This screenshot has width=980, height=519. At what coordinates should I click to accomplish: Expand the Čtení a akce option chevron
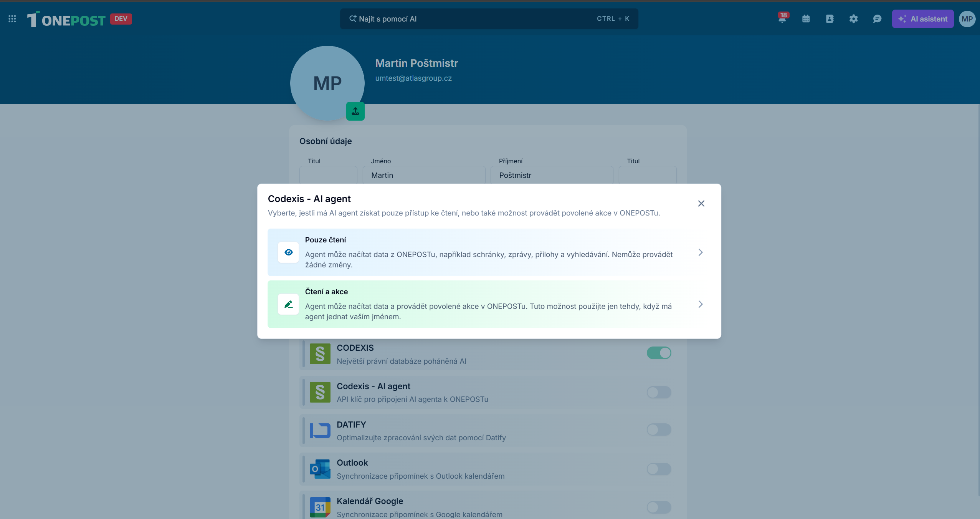click(701, 304)
